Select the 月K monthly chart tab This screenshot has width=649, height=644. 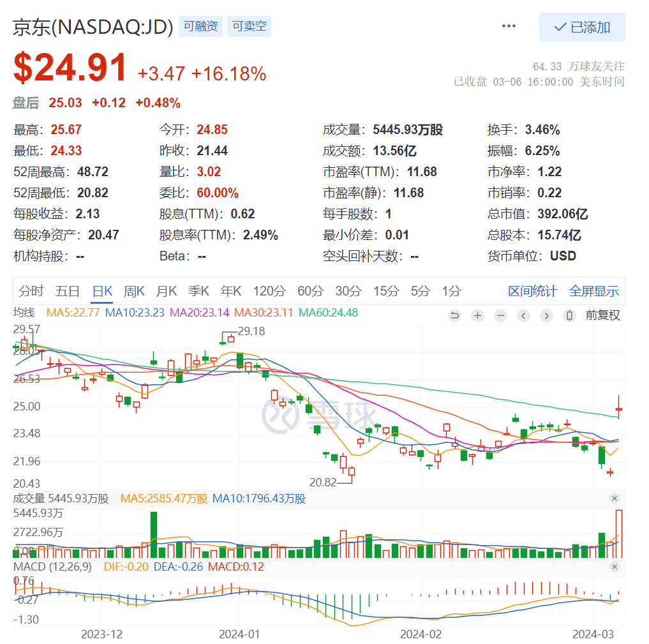tap(167, 291)
